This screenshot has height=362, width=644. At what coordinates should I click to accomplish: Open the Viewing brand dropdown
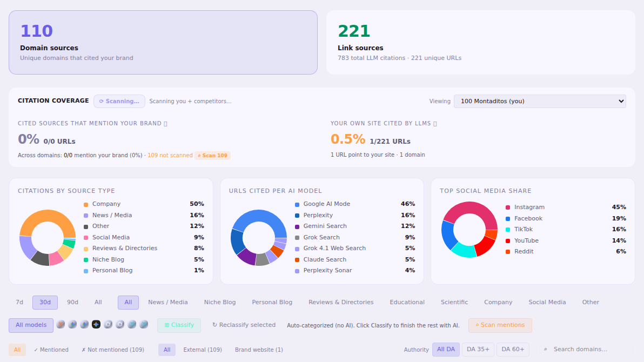tap(540, 101)
